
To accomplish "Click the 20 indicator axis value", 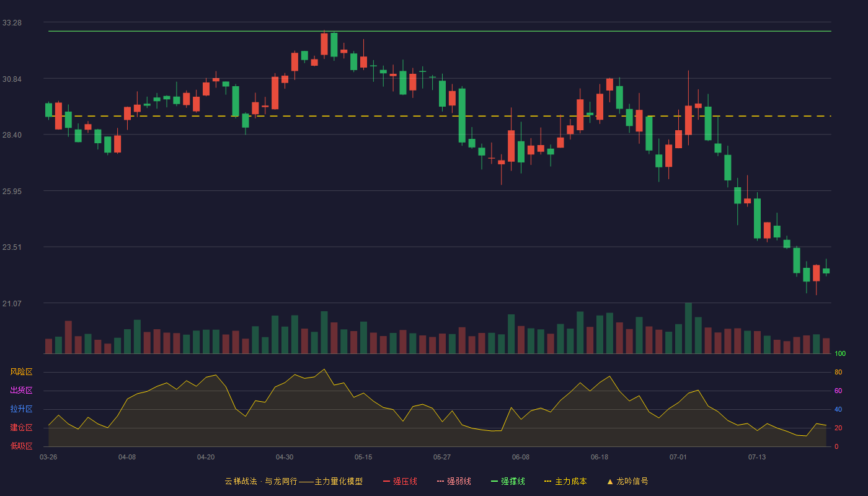I will 838,428.
